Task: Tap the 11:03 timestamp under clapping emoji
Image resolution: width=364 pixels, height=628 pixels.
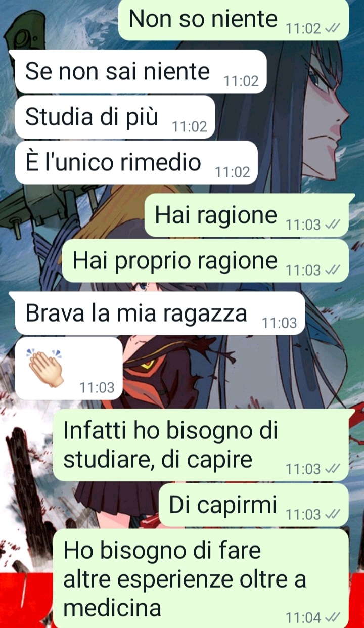Action: coord(97,388)
